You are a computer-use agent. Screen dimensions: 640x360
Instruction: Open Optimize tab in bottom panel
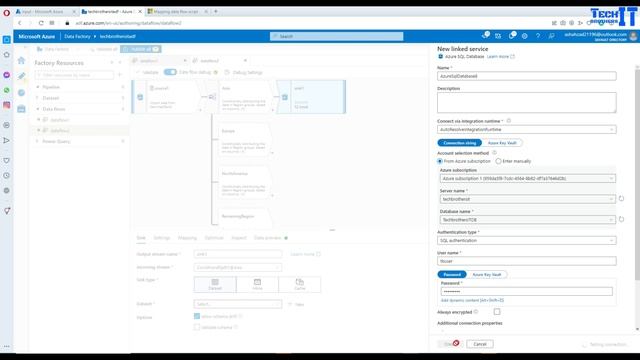[214, 238]
